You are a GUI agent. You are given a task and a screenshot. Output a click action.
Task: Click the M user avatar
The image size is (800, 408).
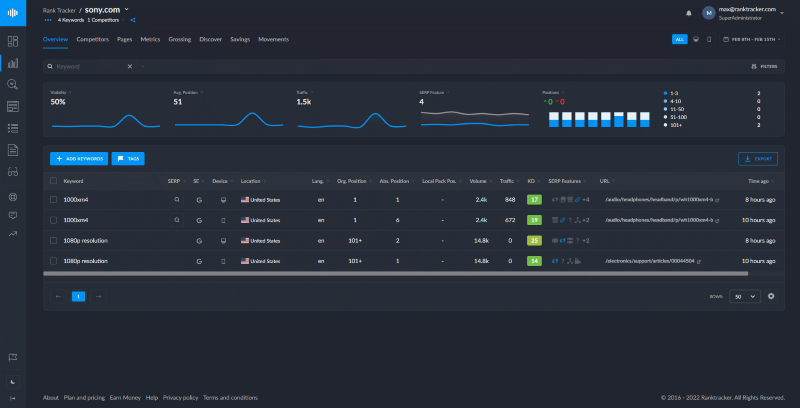pyautogui.click(x=708, y=13)
